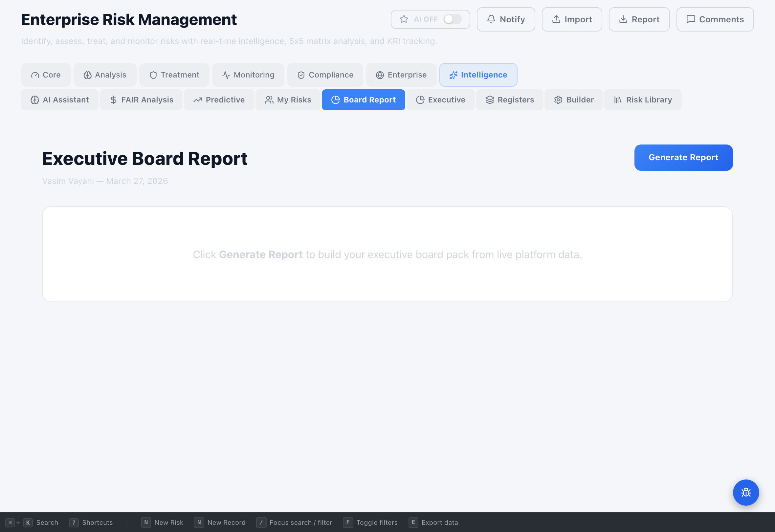The height and width of the screenshot is (532, 775).
Task: Click the pie chart icon on Board Report
Action: pos(336,100)
